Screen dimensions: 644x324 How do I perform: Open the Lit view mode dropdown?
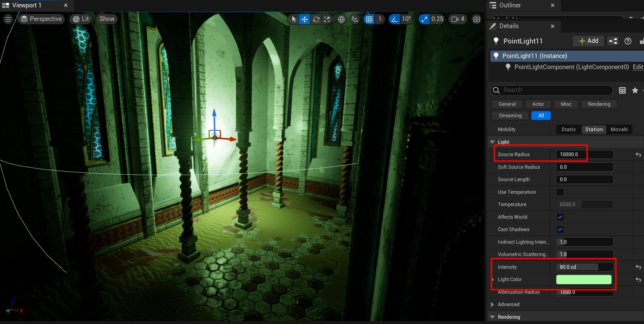81,19
